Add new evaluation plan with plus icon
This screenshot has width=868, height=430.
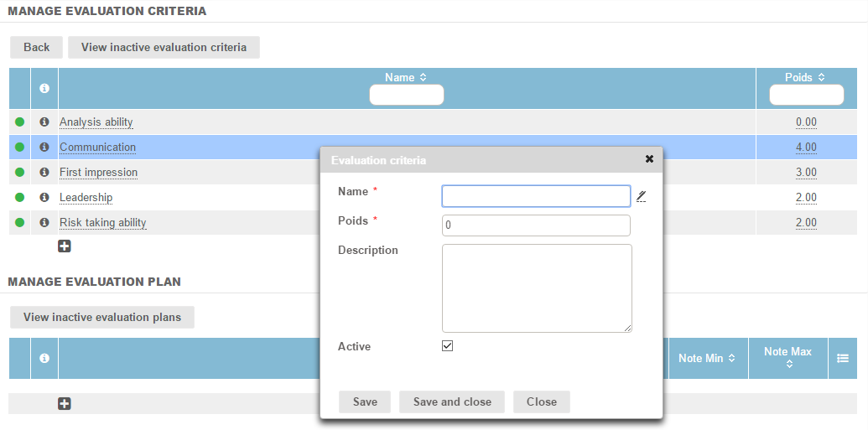65,404
